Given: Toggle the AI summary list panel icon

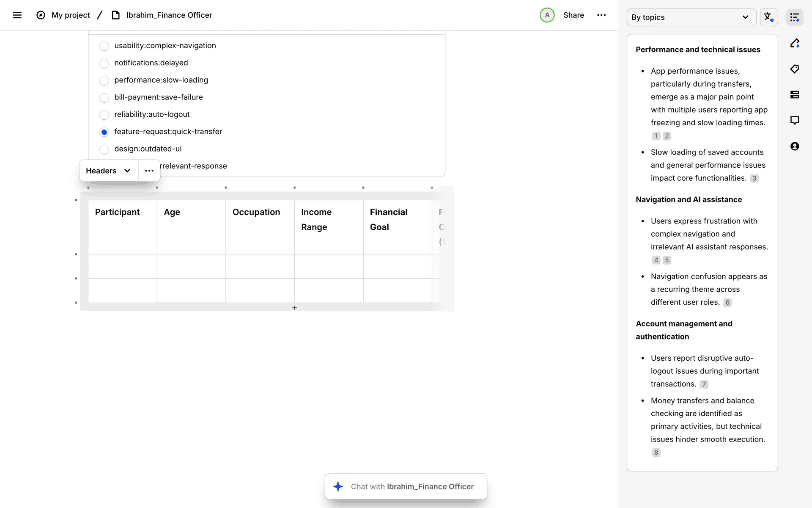Looking at the screenshot, I should [x=795, y=17].
